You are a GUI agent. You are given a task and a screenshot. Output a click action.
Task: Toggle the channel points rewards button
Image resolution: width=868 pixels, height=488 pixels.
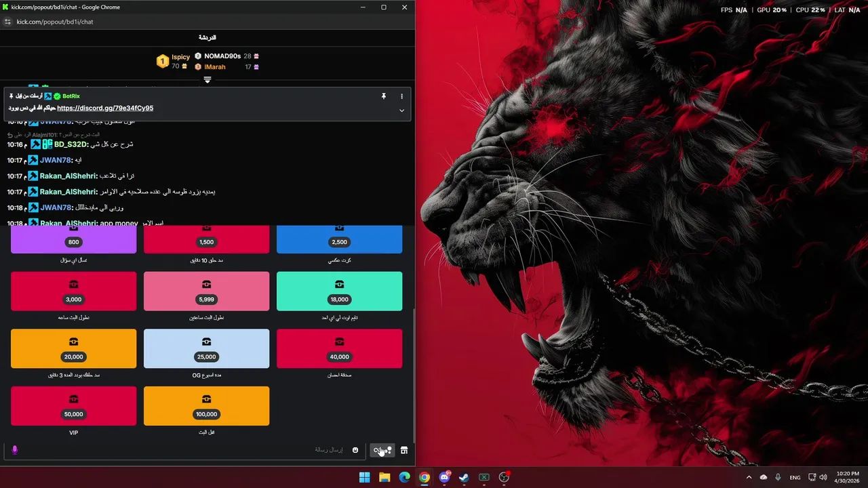tap(382, 450)
